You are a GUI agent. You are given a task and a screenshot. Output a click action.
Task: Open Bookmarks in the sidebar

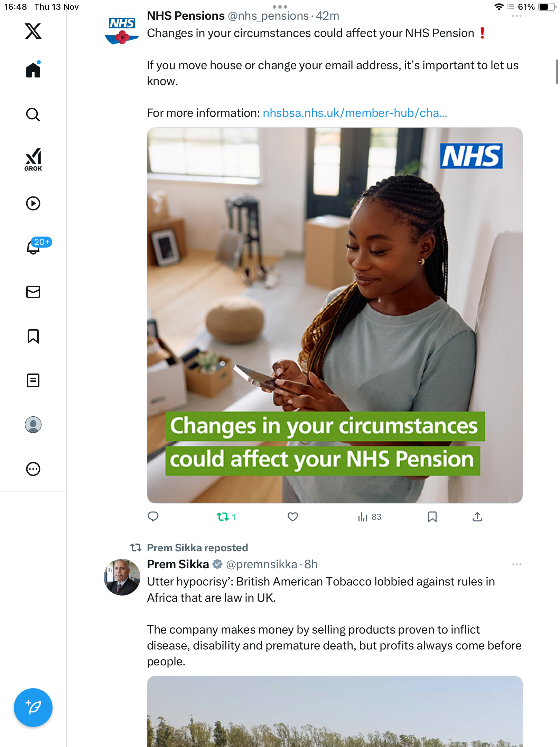pyautogui.click(x=33, y=336)
